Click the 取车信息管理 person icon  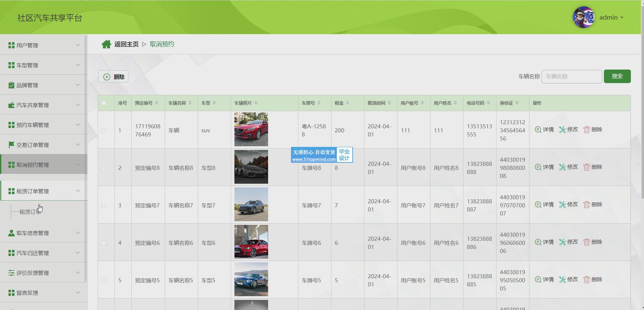pos(11,233)
